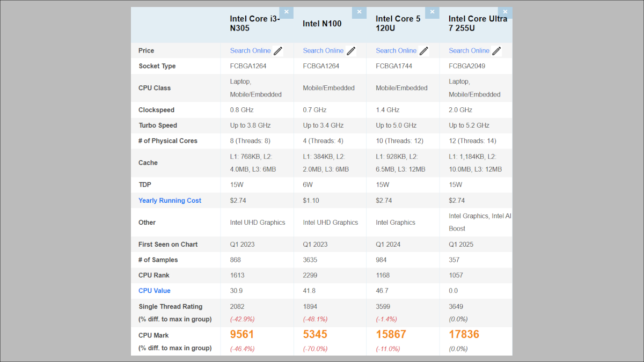Select the pencil icon next to Core 5 120U price
644x362 pixels.
[423, 50]
